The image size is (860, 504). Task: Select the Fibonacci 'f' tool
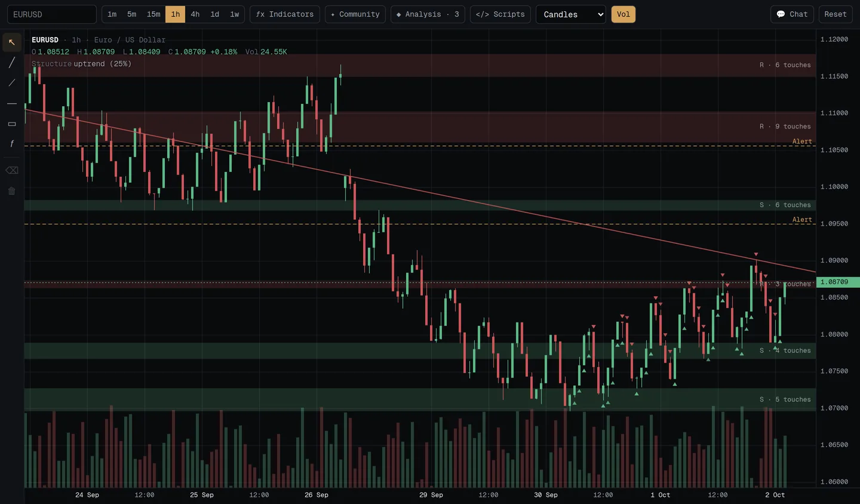point(12,144)
